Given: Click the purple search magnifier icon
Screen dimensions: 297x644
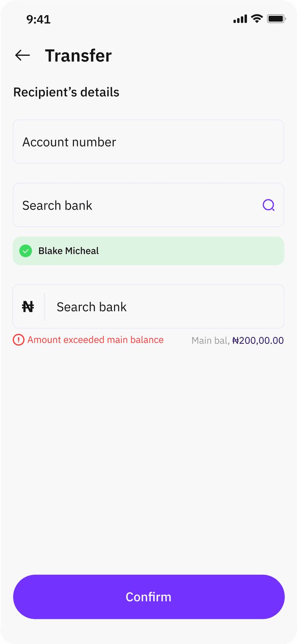Looking at the screenshot, I should click(269, 205).
